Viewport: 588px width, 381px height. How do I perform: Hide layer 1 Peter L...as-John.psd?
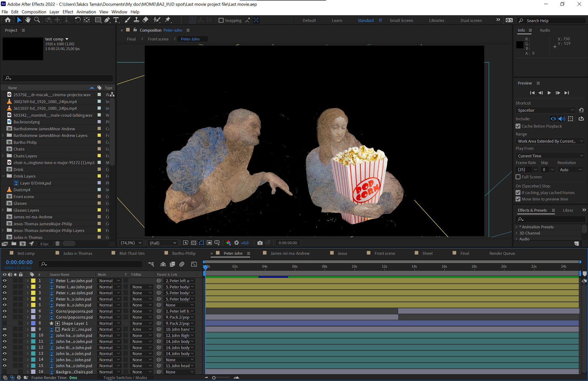tap(5, 281)
